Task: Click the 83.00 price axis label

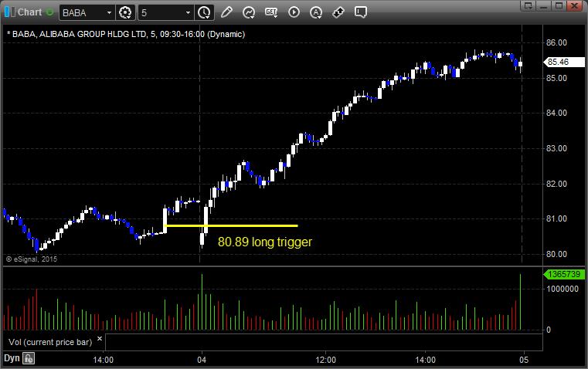Action: [556, 148]
